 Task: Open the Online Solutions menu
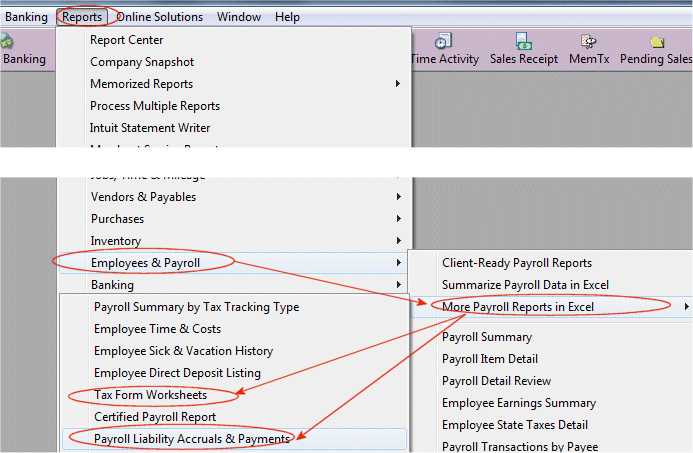coord(160,17)
